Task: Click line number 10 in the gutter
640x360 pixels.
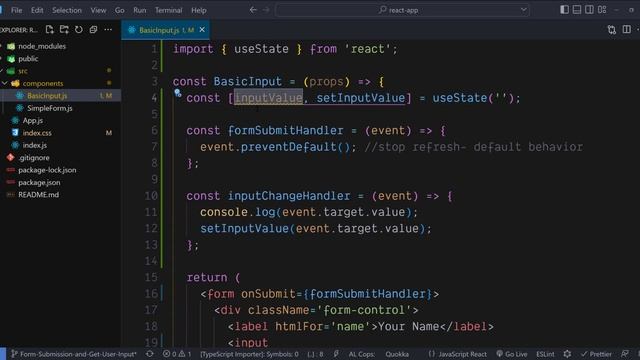Action: [151, 196]
